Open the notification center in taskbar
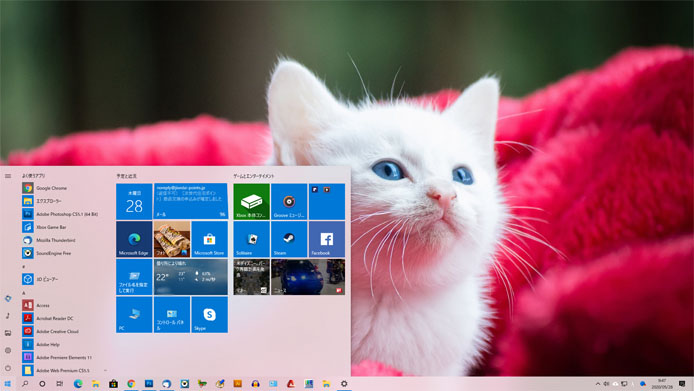The height and width of the screenshot is (391, 694). point(682,384)
